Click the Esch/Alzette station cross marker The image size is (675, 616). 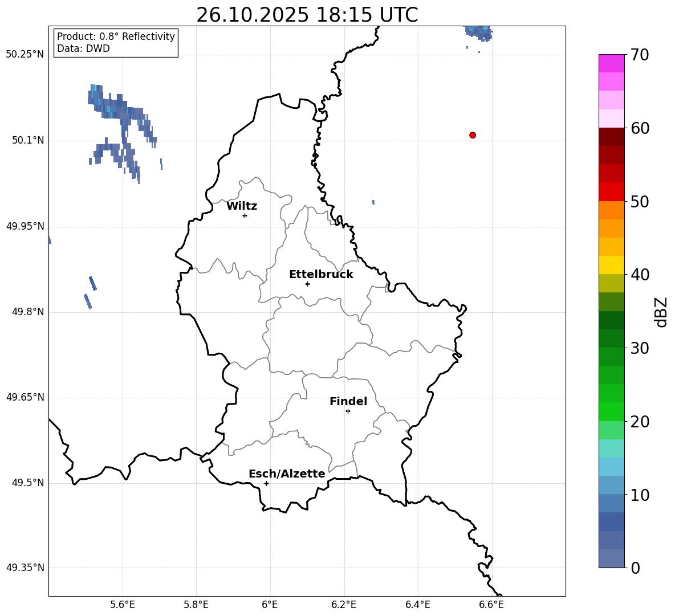[x=266, y=483]
